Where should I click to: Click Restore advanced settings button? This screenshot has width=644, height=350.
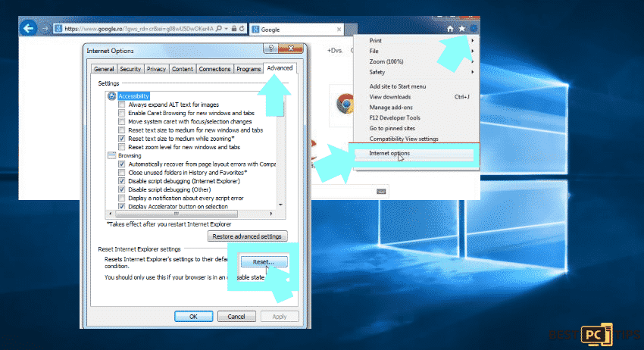[247, 236]
